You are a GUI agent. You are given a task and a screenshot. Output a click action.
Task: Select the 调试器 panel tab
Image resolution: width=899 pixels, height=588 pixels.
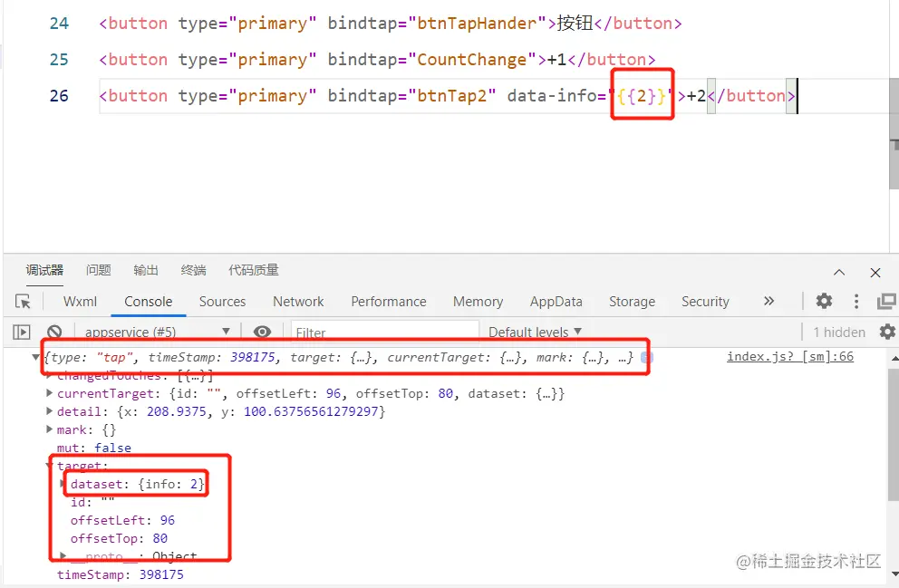44,270
